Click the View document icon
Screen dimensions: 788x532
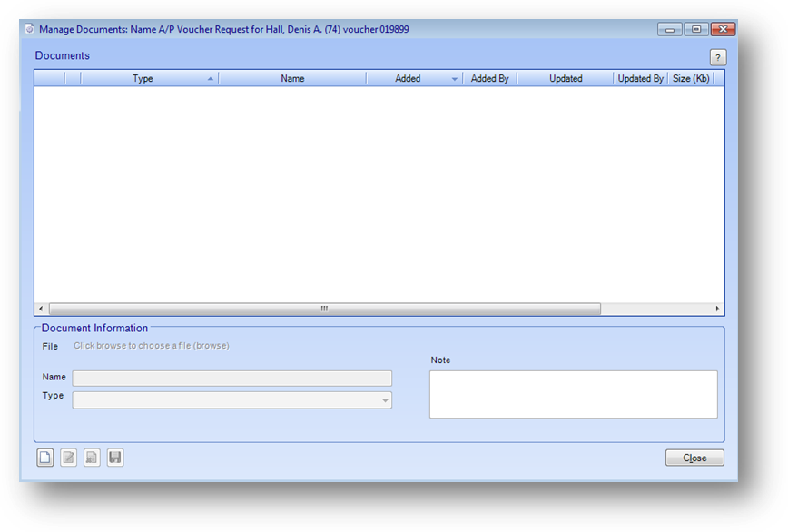pyautogui.click(x=92, y=458)
